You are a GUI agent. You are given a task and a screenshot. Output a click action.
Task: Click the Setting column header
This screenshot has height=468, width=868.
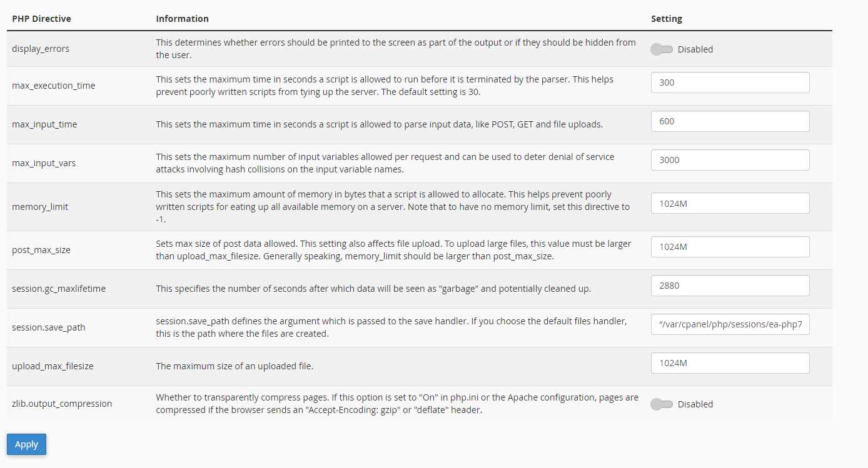coord(667,19)
